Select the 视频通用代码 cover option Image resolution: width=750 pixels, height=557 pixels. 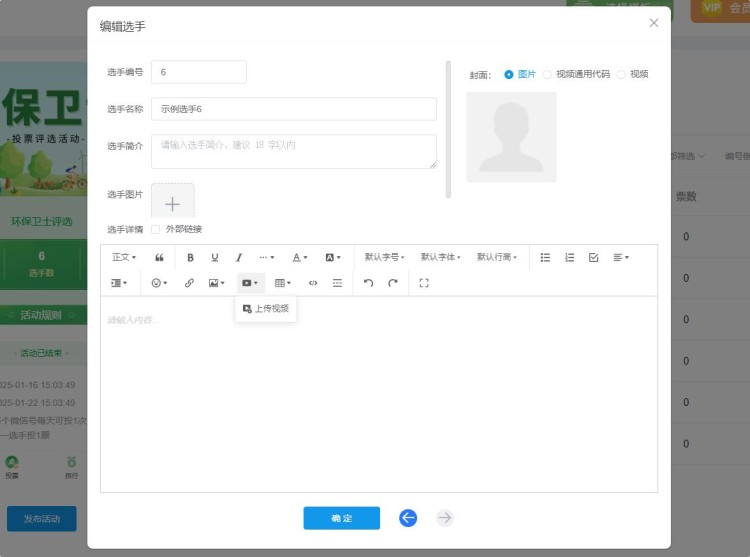pyautogui.click(x=547, y=74)
